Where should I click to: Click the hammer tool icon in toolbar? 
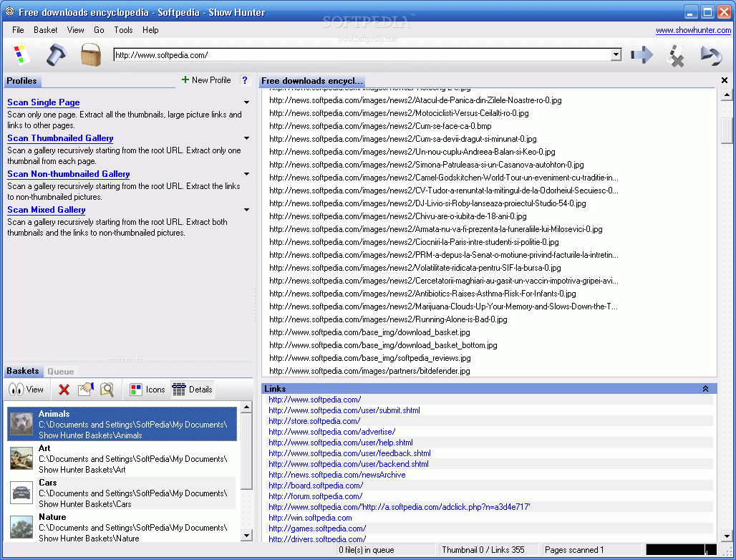tap(57, 55)
